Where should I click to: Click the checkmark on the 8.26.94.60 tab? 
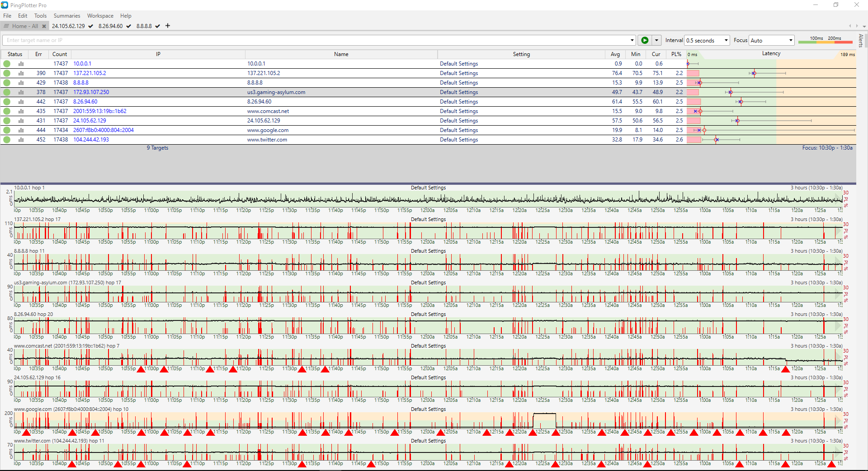pos(128,26)
